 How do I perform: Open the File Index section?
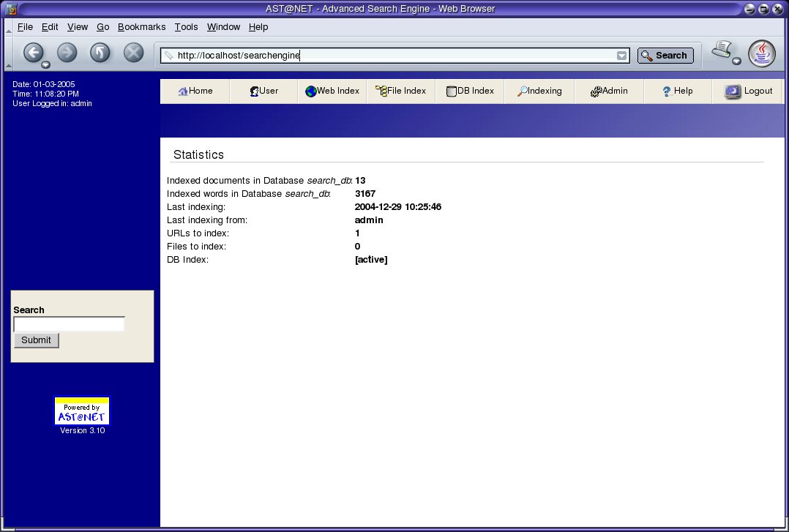(x=400, y=91)
